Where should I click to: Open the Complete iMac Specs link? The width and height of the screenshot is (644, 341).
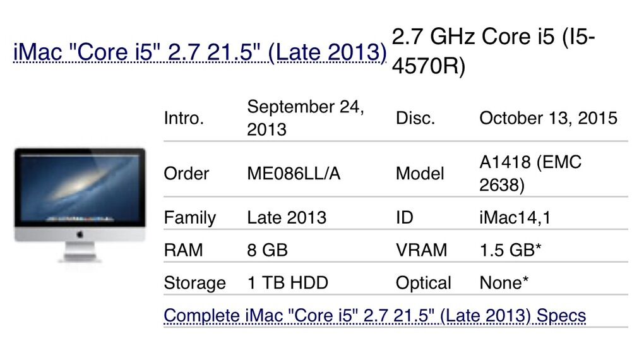click(374, 315)
